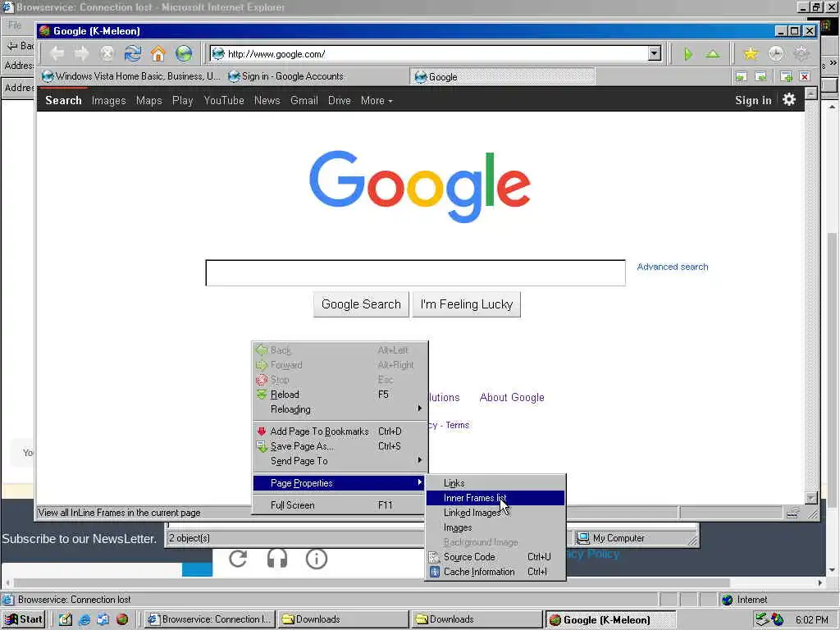Open Gmail in Google top bar

304,100
